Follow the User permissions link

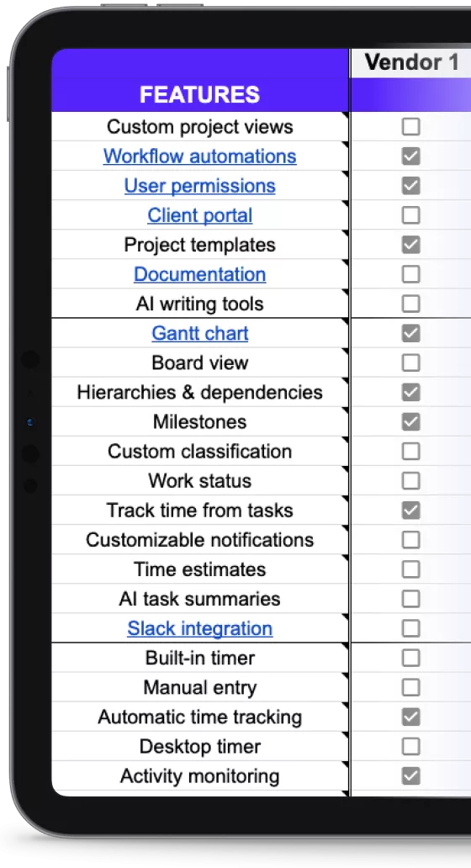(x=200, y=185)
